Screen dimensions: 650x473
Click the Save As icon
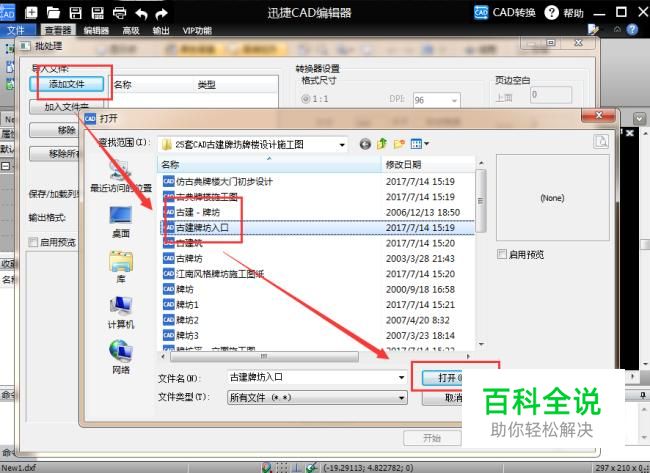tap(97, 12)
